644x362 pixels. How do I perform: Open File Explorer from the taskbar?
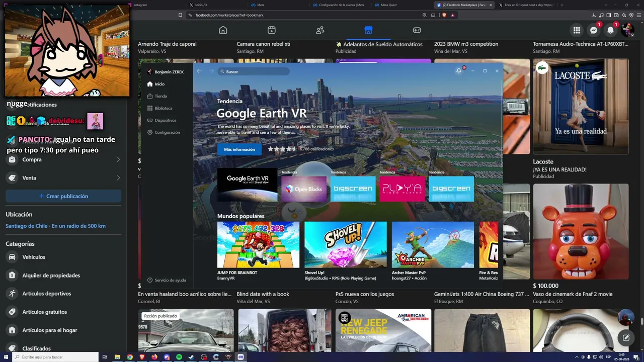click(x=117, y=357)
